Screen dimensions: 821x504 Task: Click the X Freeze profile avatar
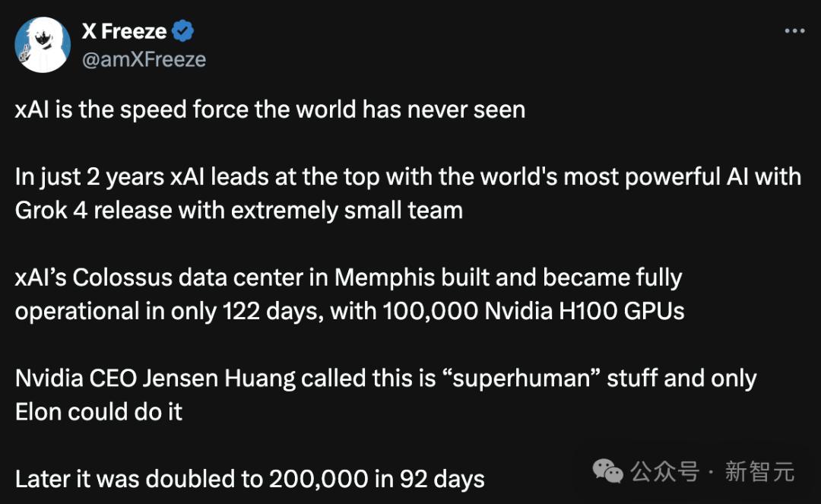43,45
